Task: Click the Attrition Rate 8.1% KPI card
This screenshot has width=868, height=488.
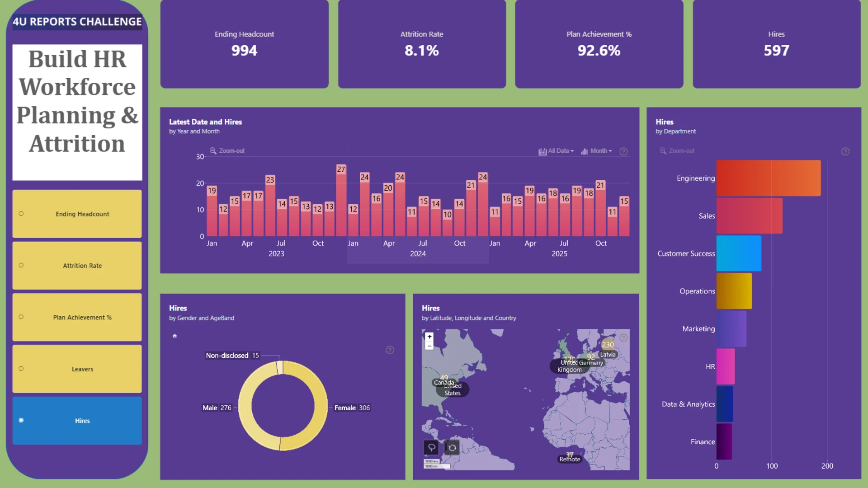Action: click(x=422, y=44)
